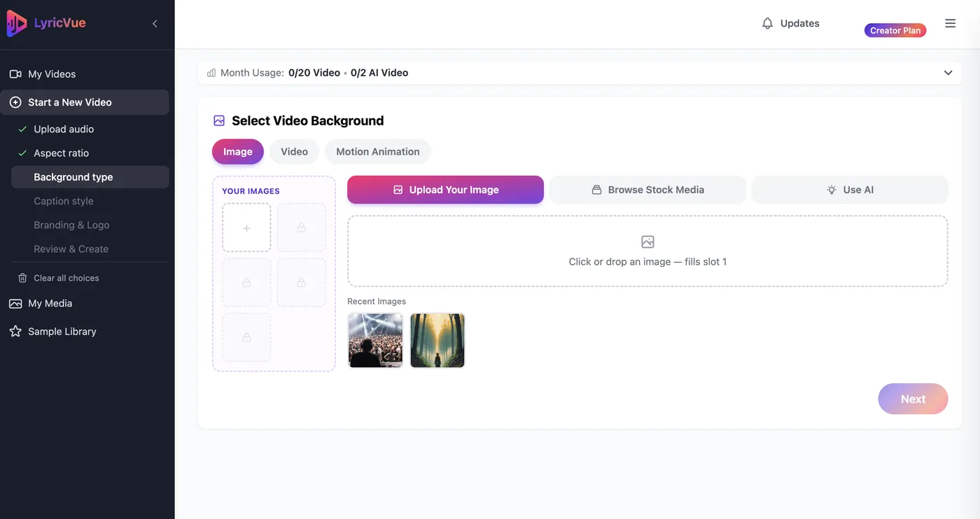The height and width of the screenshot is (519, 980).
Task: Select the Background type step
Action: (x=90, y=177)
